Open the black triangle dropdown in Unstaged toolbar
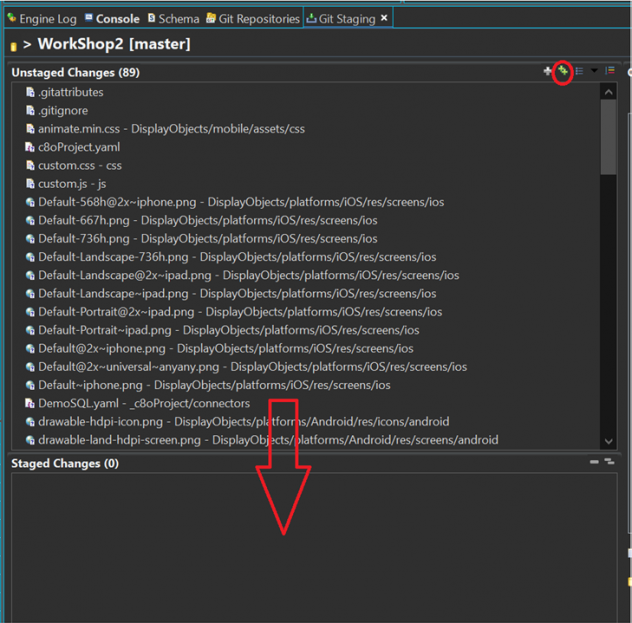The image size is (632, 623). tap(595, 72)
